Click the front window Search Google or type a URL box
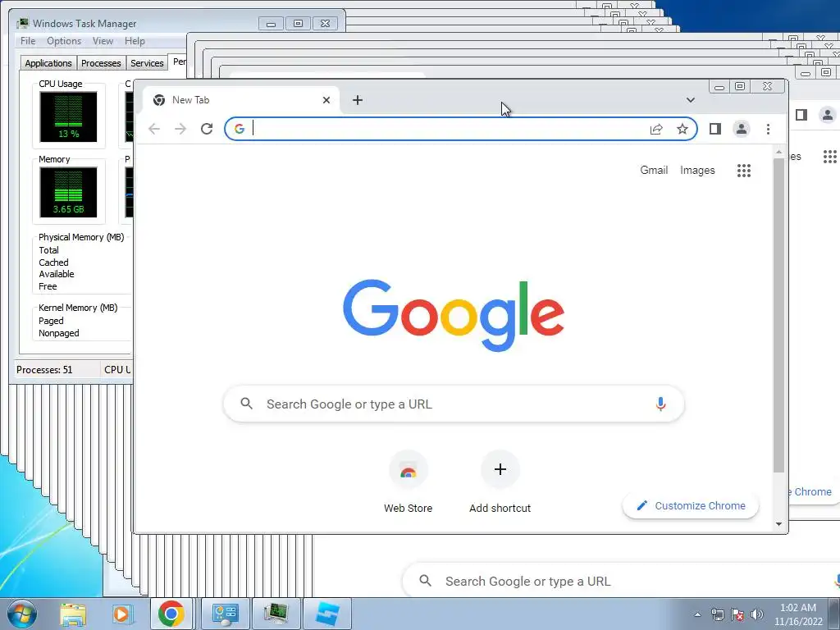This screenshot has height=630, width=840. pyautogui.click(x=454, y=404)
